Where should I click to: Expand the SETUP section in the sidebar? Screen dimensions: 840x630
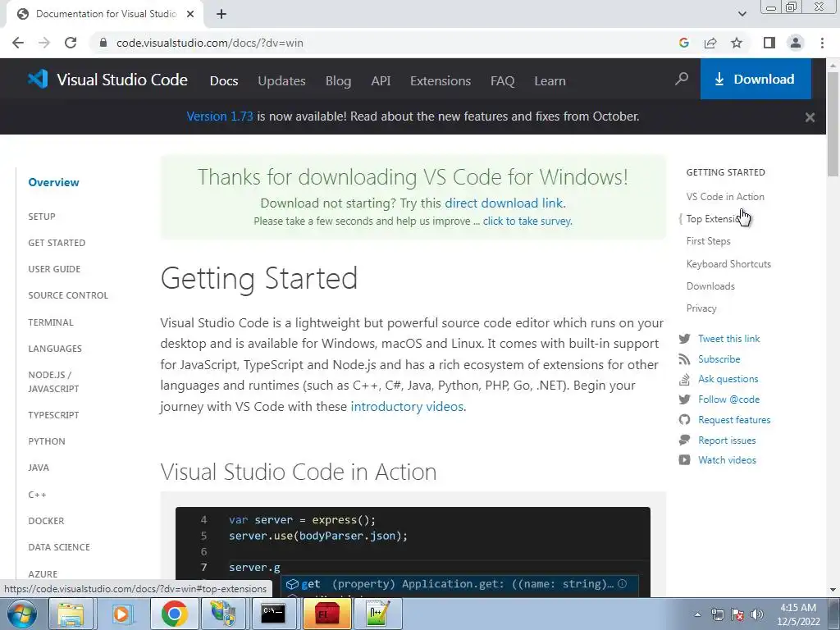tap(42, 217)
